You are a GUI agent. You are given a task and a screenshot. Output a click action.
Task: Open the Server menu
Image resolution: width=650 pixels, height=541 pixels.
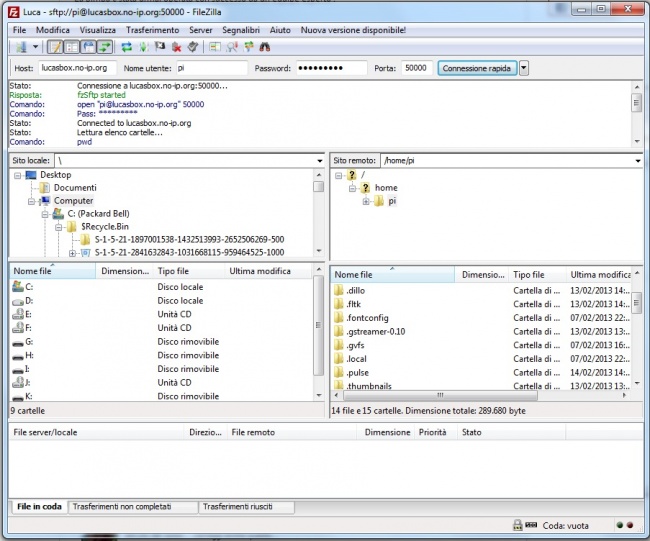(201, 30)
